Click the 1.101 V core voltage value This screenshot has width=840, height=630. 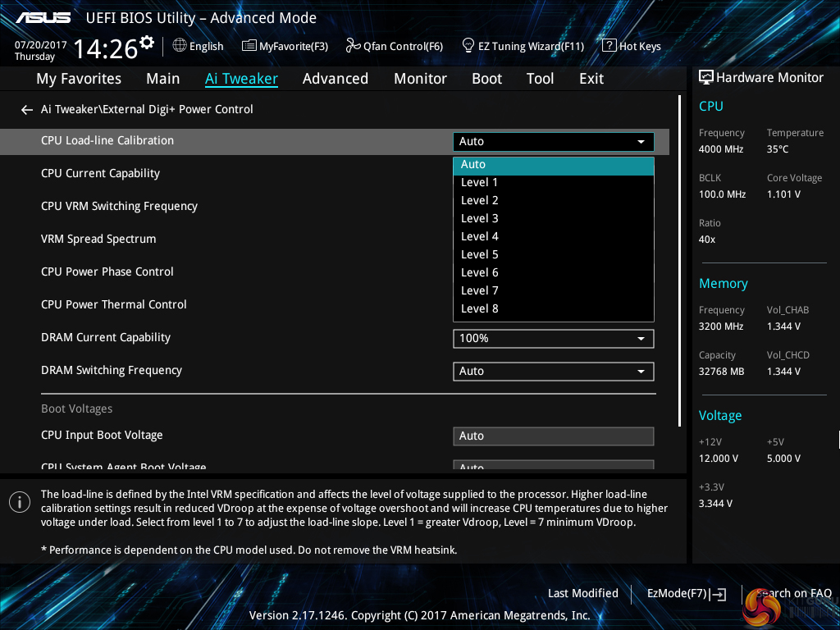783,194
